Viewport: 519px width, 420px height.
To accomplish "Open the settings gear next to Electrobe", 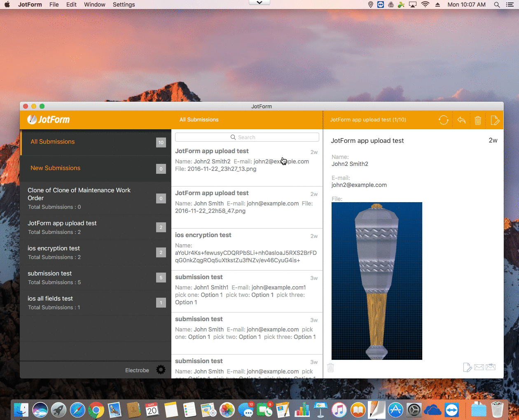I will point(161,370).
